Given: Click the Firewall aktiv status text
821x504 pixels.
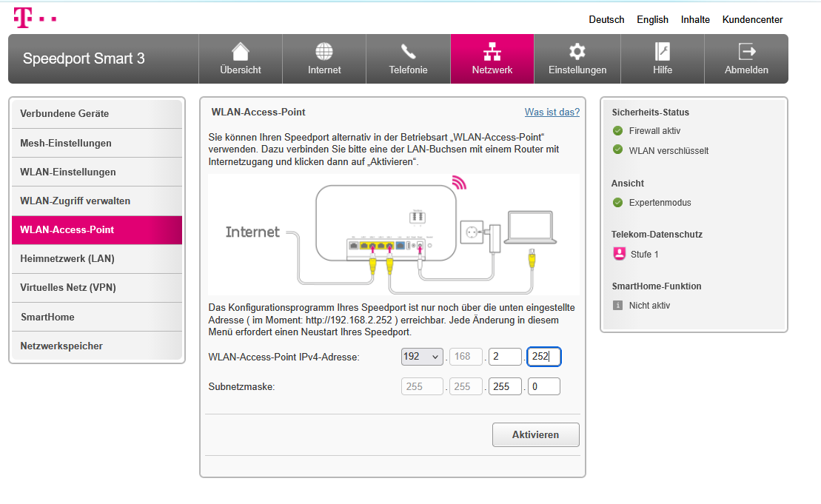Looking at the screenshot, I should 654,131.
